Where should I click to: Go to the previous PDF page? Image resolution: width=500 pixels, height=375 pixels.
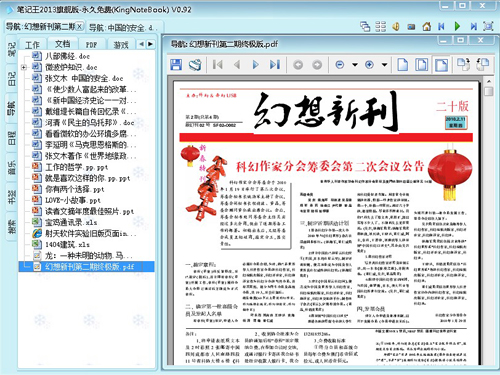(237, 64)
